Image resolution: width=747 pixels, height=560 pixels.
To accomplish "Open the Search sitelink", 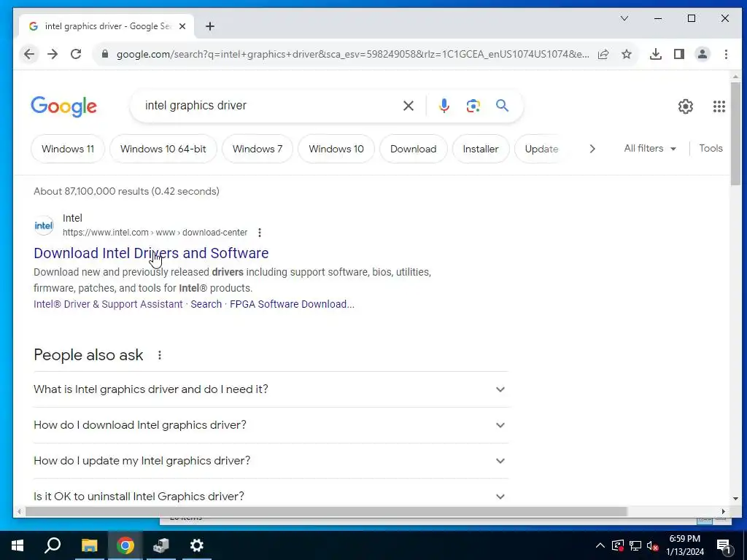I will [x=206, y=304].
